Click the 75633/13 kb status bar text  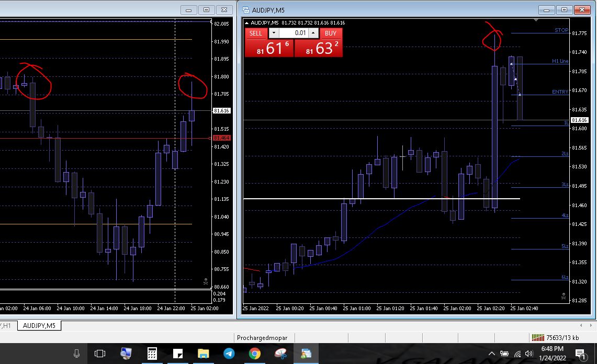[x=562, y=338]
